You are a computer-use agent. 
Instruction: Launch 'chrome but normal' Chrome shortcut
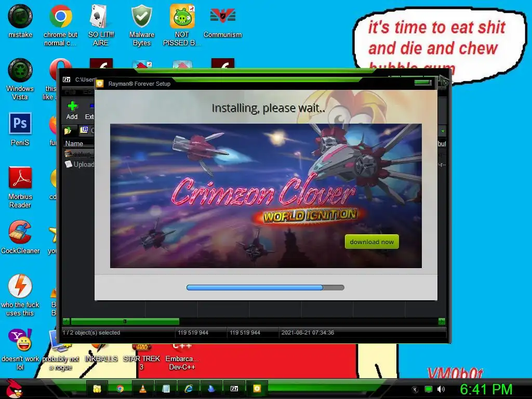[60, 24]
